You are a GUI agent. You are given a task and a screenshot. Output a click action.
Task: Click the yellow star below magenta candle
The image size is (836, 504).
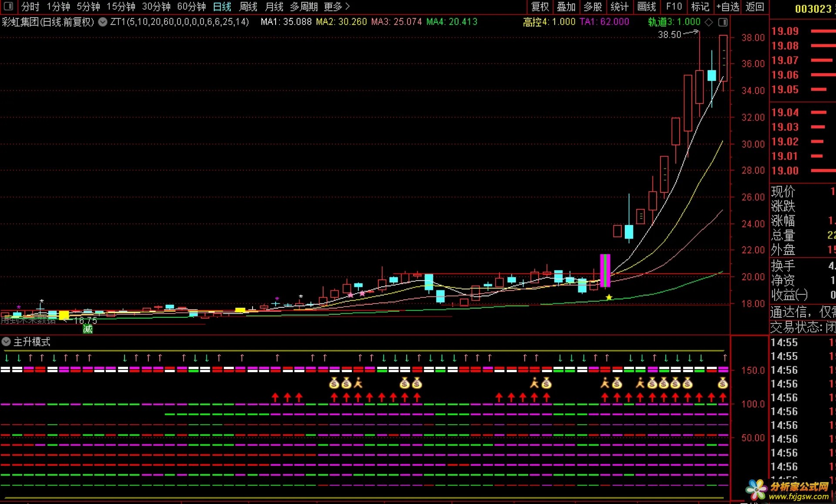pos(609,297)
